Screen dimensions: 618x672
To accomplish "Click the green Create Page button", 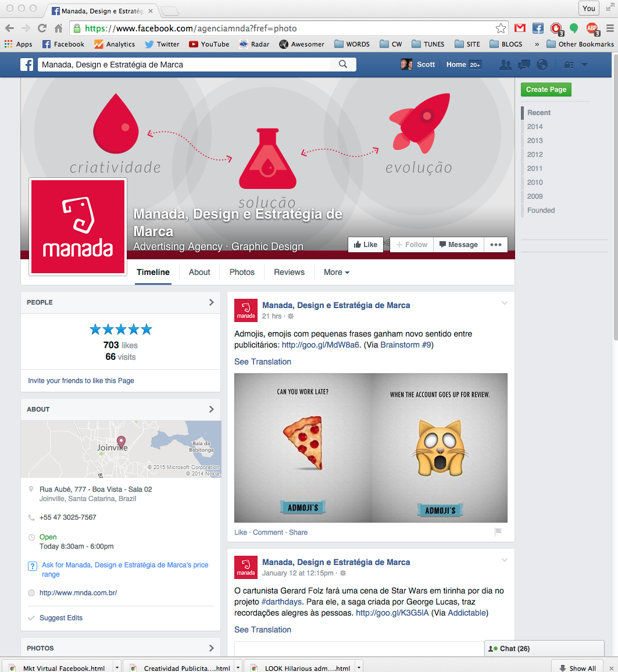I will click(x=546, y=90).
